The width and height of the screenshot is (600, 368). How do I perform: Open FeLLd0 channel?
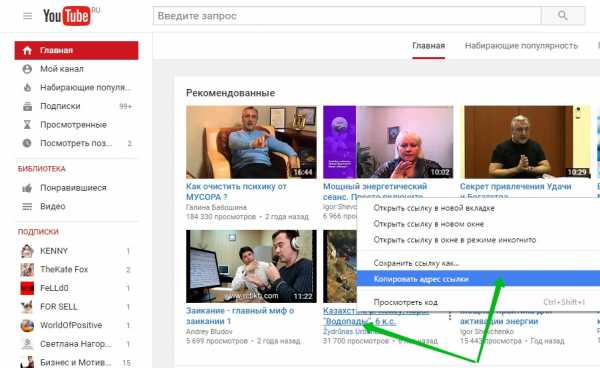[x=54, y=288]
